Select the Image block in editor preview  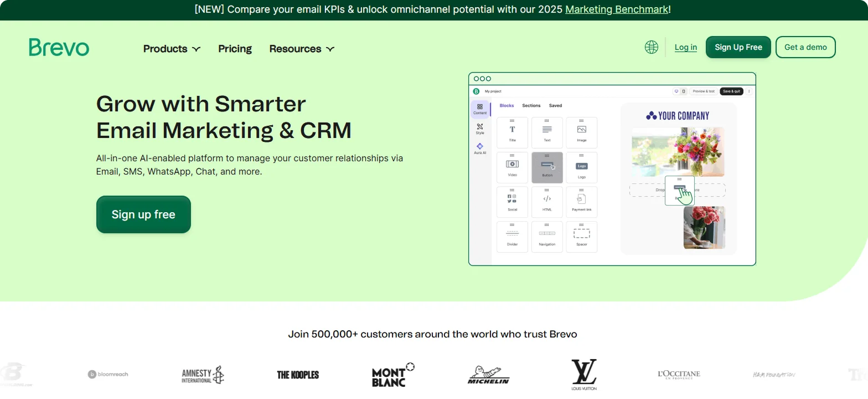tap(582, 132)
